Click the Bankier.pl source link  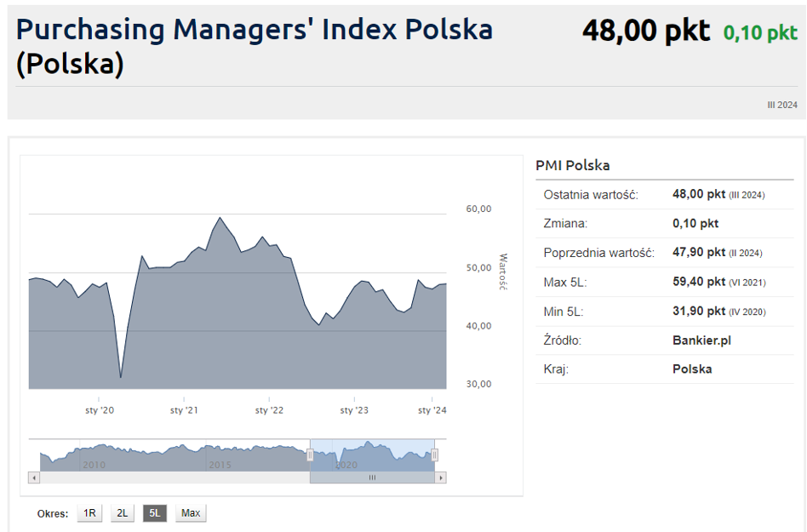pyautogui.click(x=701, y=340)
